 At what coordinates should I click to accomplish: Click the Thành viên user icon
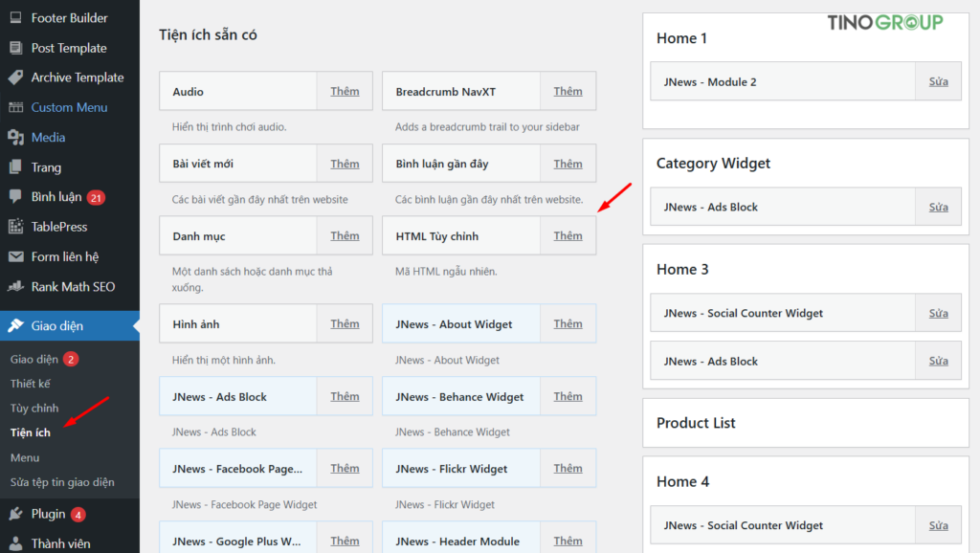point(15,543)
